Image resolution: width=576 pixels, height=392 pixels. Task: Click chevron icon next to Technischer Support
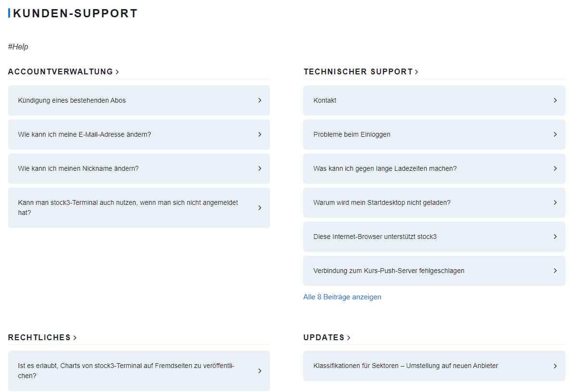pos(417,72)
